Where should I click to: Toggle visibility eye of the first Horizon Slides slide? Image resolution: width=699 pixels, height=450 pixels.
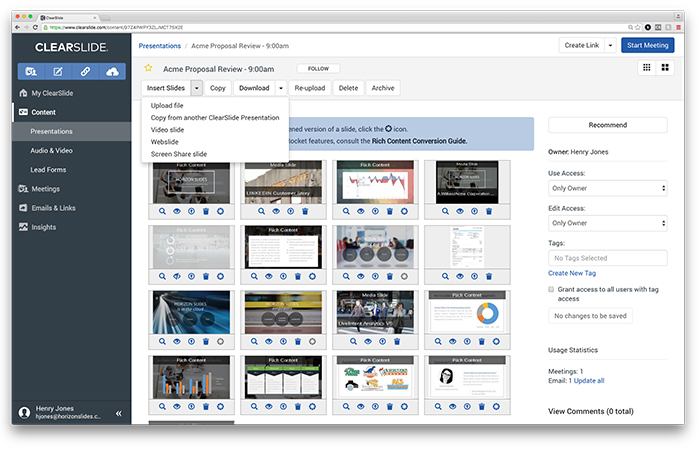177,211
